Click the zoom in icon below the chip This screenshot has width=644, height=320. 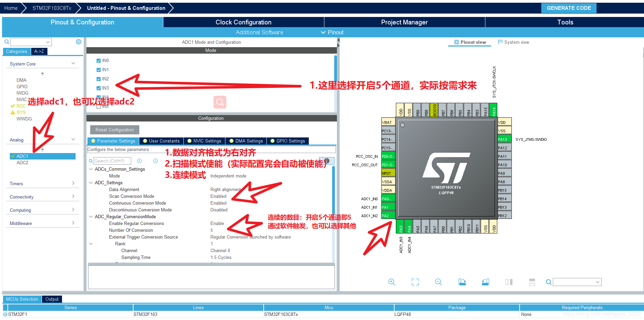tap(392, 282)
